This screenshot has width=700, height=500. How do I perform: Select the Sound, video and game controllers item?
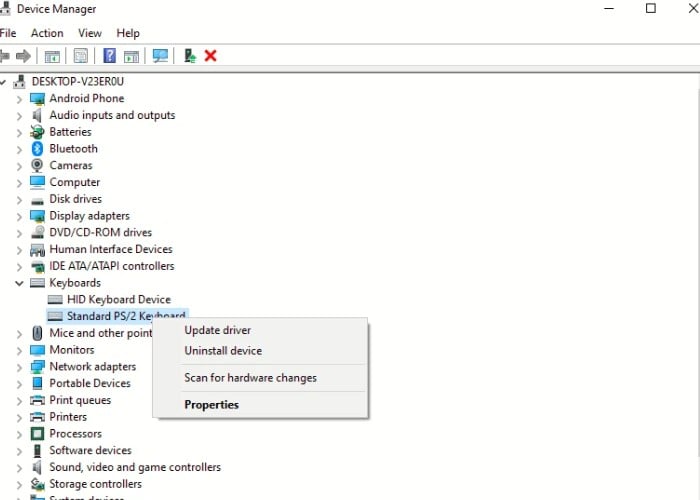pyautogui.click(x=135, y=467)
